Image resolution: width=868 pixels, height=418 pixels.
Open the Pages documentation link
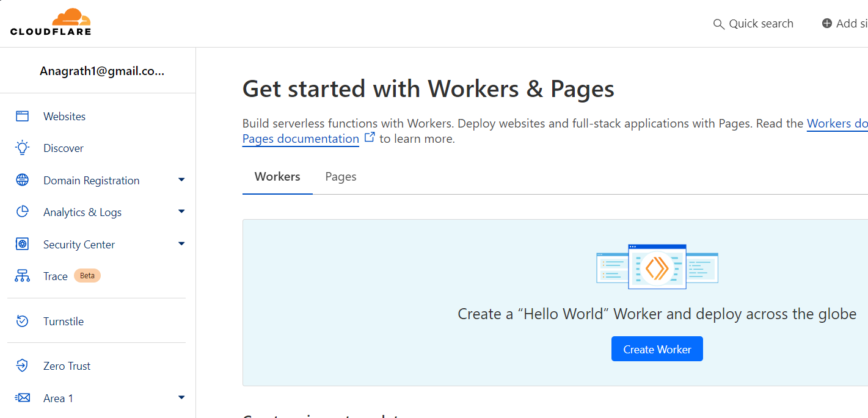301,139
